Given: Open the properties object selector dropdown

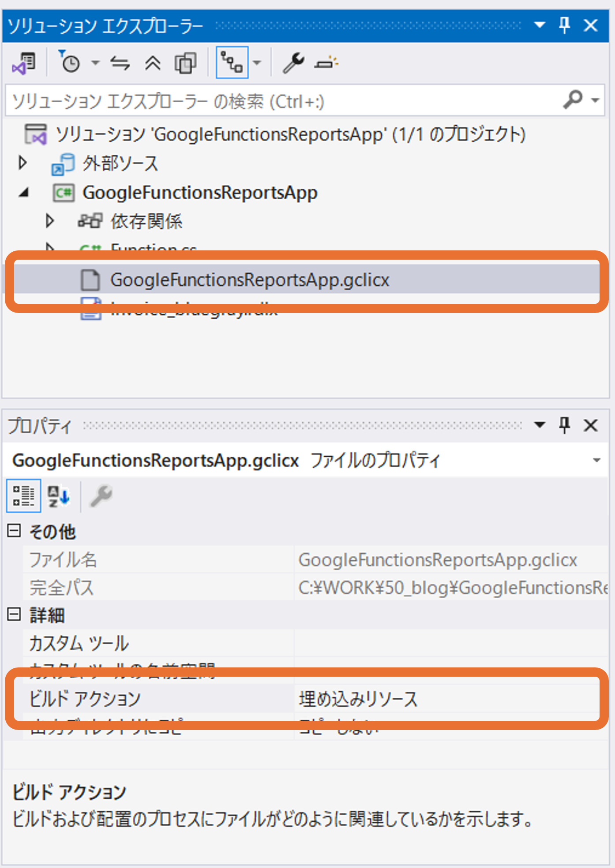Looking at the screenshot, I should tap(596, 461).
